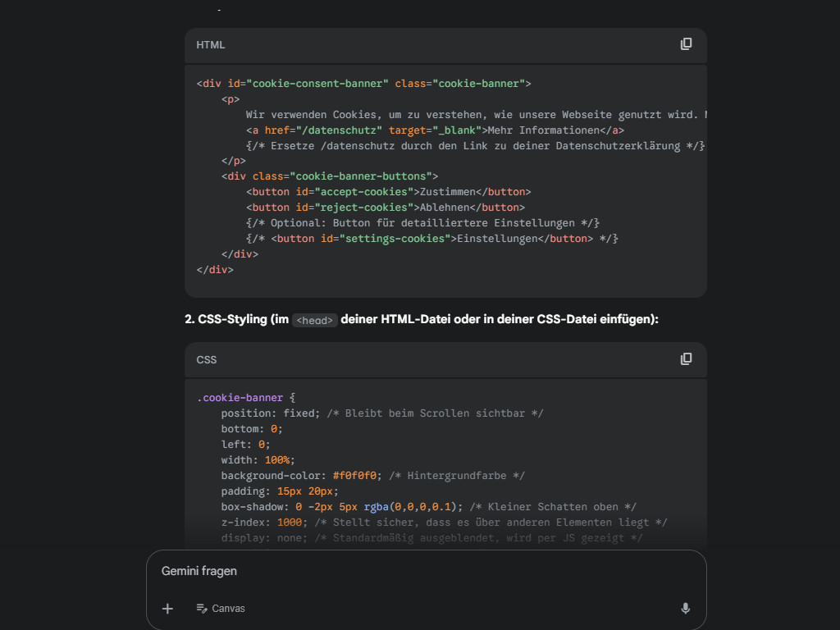The width and height of the screenshot is (840, 630).
Task: Click the HTML label in code header
Action: (x=210, y=45)
